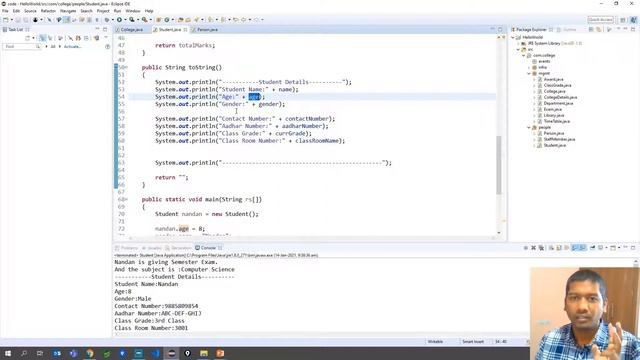
Task: Click Remove All Terminated Launches icon
Action: pyautogui.click(x=541, y=248)
